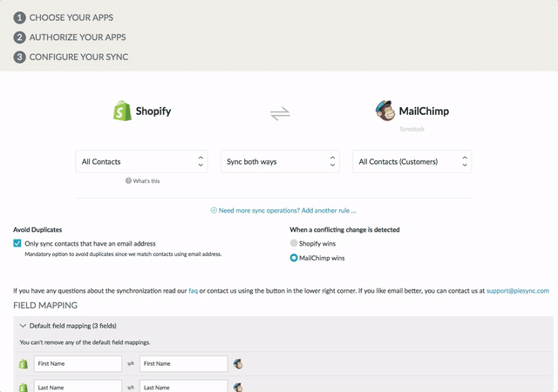Image resolution: width=558 pixels, height=392 pixels.
Task: Click the FIELD MAPPING heading
Action: coord(45,305)
